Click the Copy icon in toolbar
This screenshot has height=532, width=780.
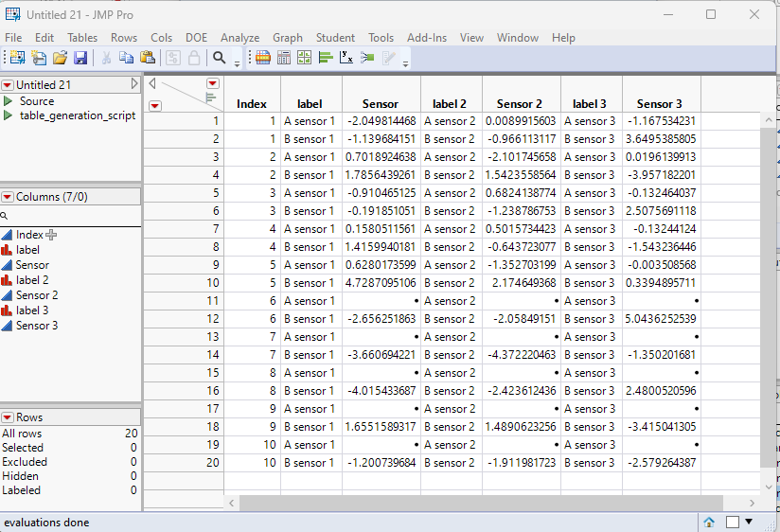[x=126, y=58]
